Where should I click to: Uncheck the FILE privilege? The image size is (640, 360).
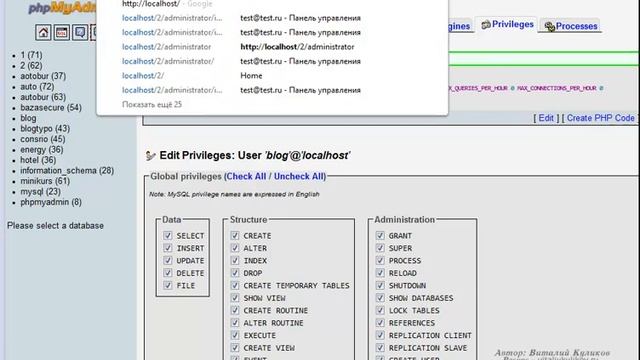pos(168,285)
